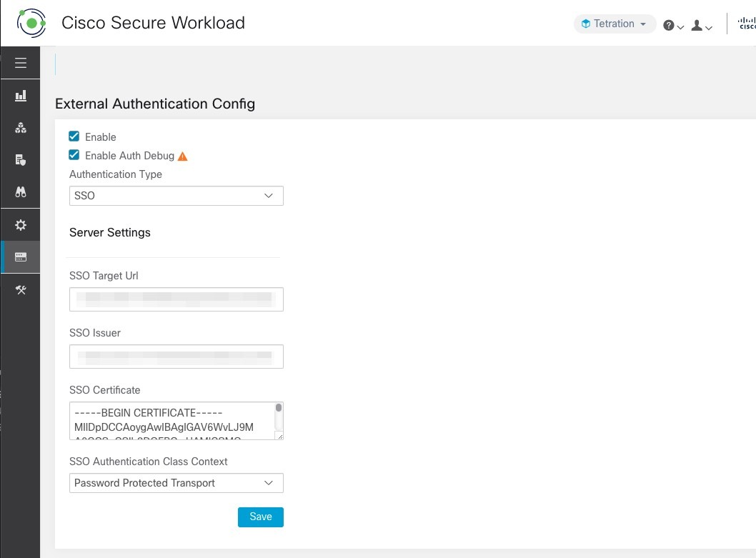The image size is (756, 558).
Task: Click the policies document-shield icon
Action: tap(20, 159)
